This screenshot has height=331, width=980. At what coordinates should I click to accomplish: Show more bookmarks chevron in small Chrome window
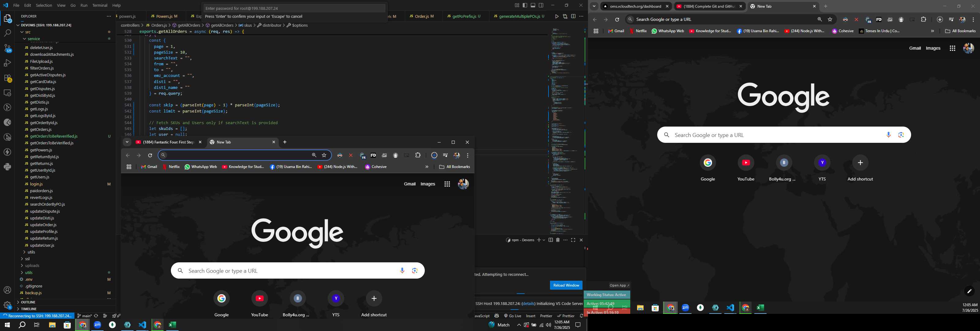[427, 167]
